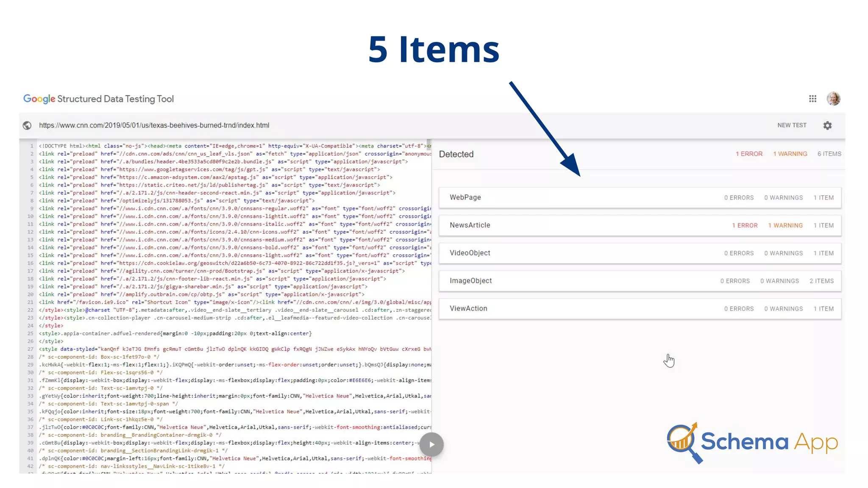868x488 pixels.
Task: Click the globe icon beside the URL
Action: click(27, 125)
